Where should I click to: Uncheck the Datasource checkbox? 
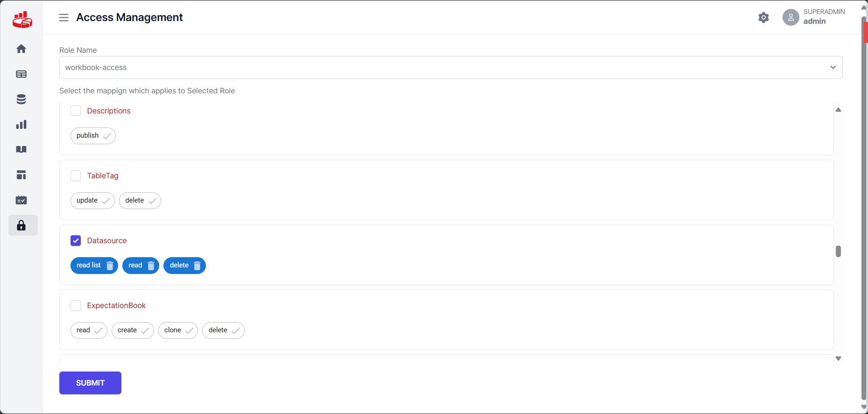click(76, 240)
